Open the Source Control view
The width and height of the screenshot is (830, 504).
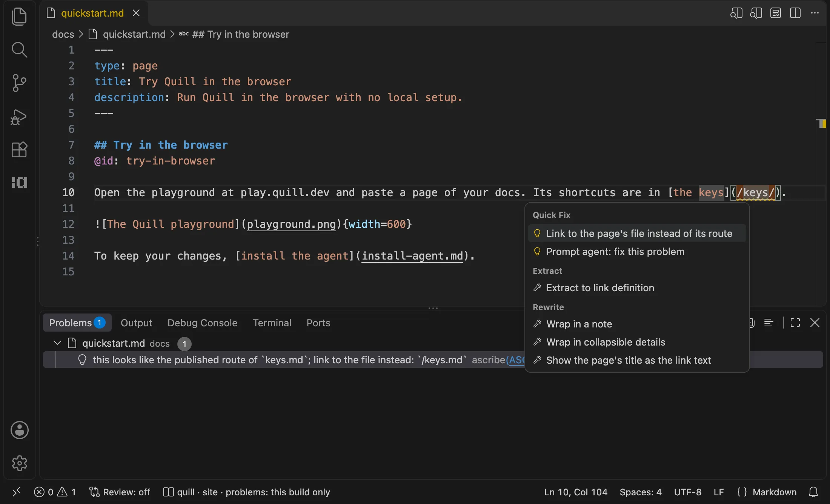click(x=19, y=83)
